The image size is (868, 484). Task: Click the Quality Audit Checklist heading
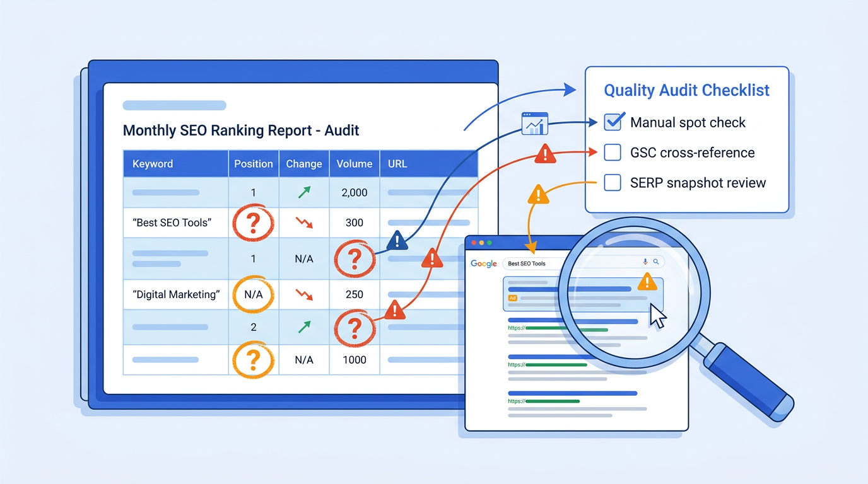tap(687, 90)
